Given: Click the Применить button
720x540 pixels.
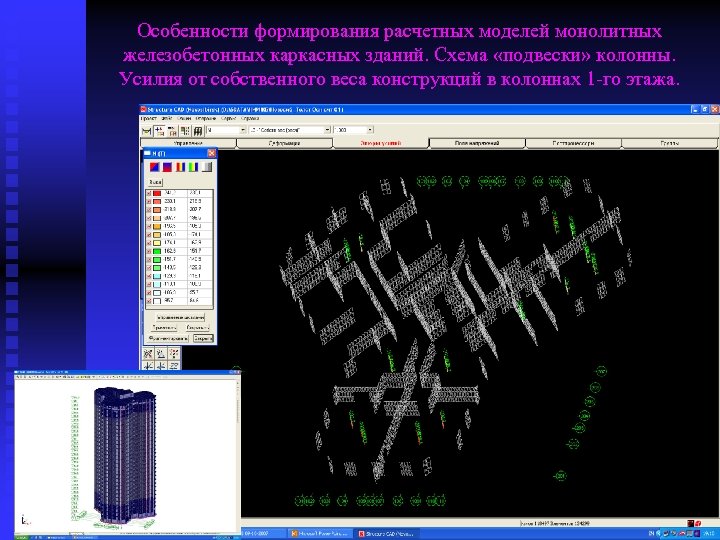Looking at the screenshot, I should coord(164,328).
